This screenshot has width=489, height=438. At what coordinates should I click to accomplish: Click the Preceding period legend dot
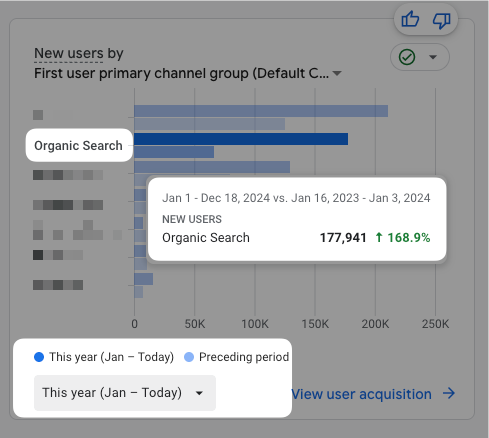coord(189,357)
